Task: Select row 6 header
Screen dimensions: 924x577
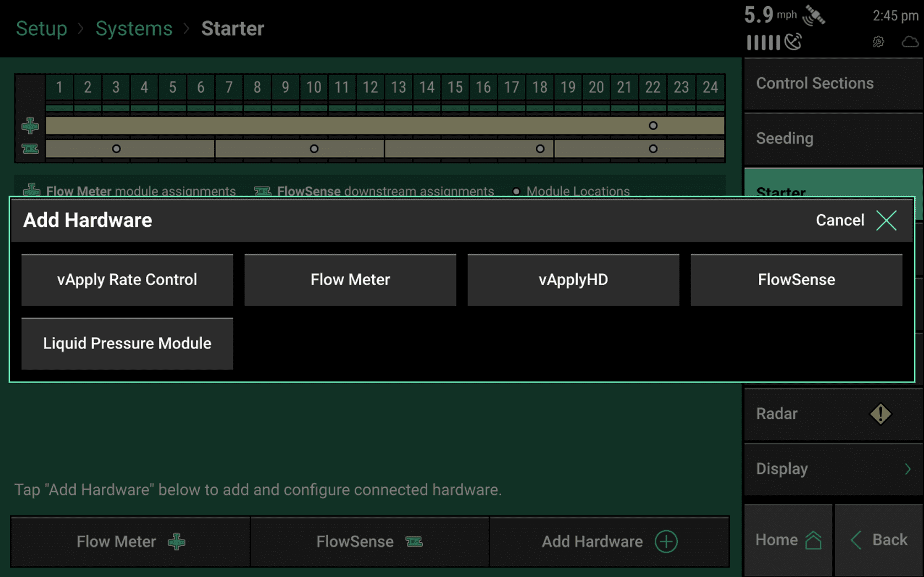Action: (x=200, y=88)
